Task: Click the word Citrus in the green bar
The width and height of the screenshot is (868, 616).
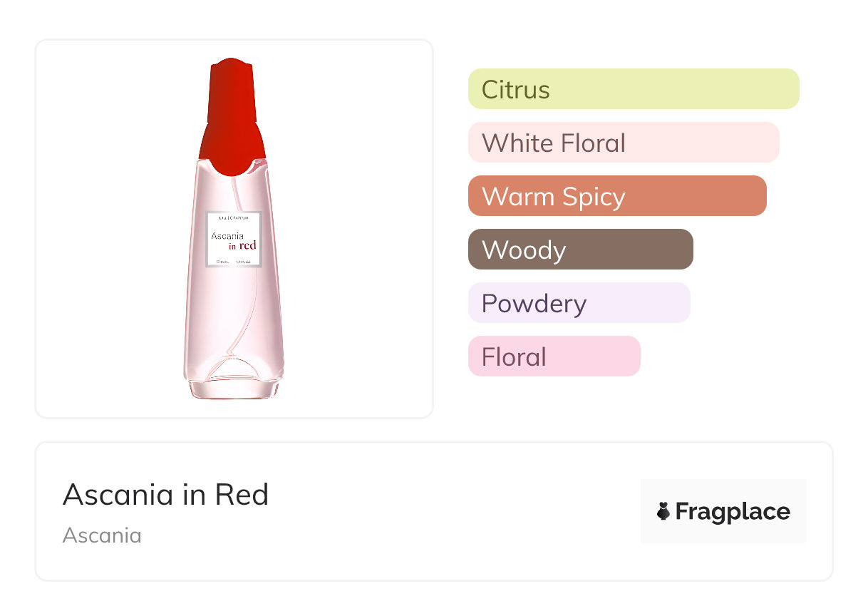Action: (515, 90)
